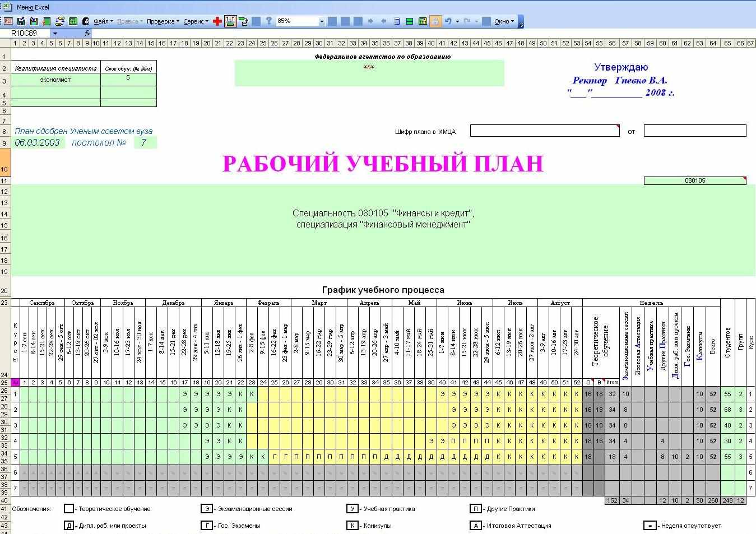Select the date cell 06.03.2003
Image resolution: width=756 pixels, height=534 pixels.
pyautogui.click(x=37, y=142)
